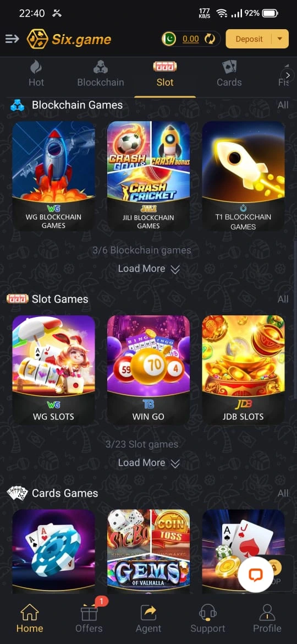Refresh the balance with the circular arrows icon
Screen dimensions: 297x644
pos(210,39)
